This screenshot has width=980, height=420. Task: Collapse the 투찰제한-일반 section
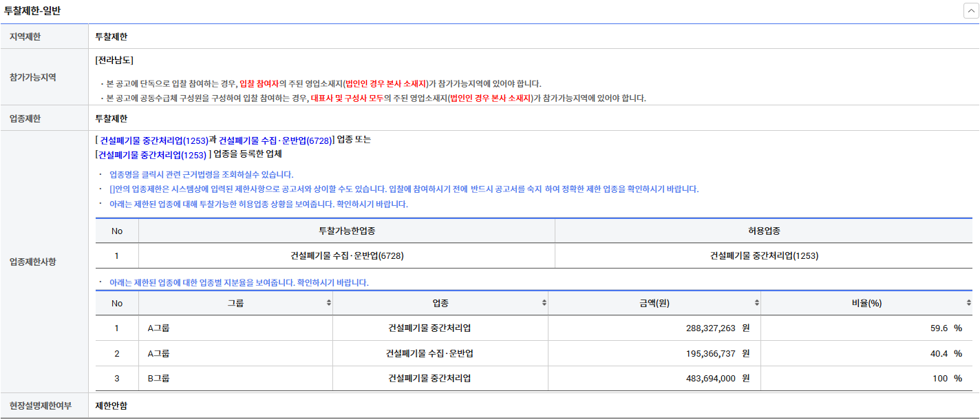click(970, 11)
